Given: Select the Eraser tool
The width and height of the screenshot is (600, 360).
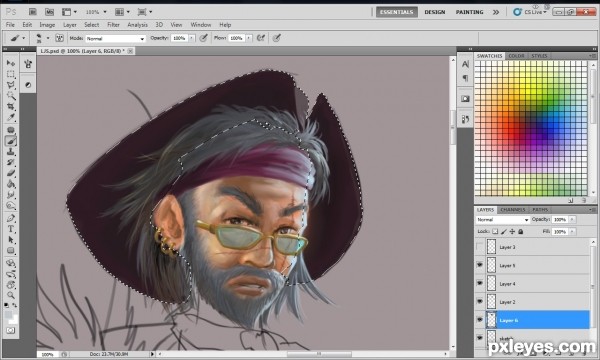Looking at the screenshot, I should [11, 173].
